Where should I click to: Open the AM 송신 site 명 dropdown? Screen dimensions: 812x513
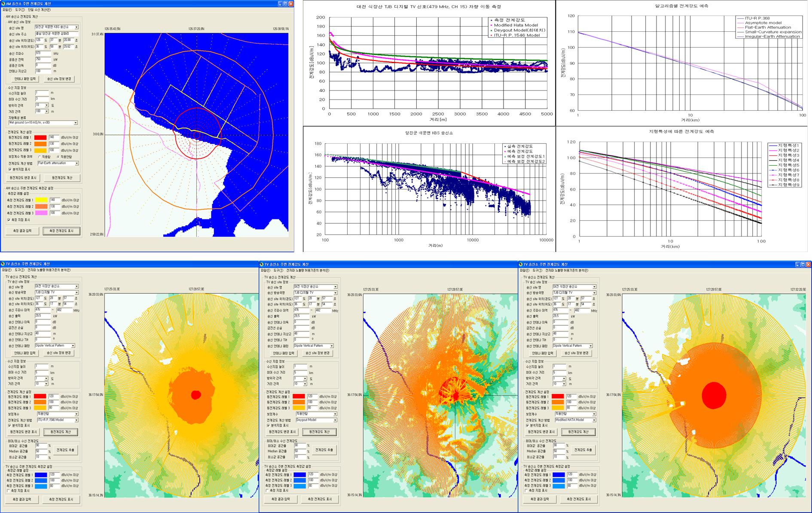click(76, 27)
